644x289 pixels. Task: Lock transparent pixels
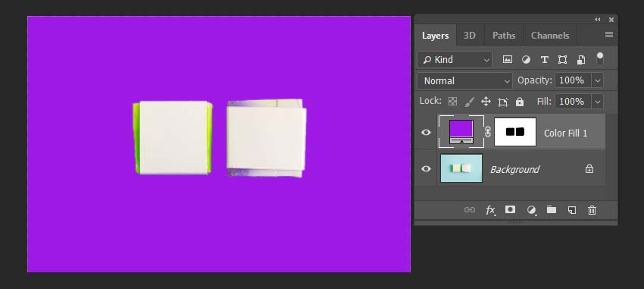click(x=452, y=102)
